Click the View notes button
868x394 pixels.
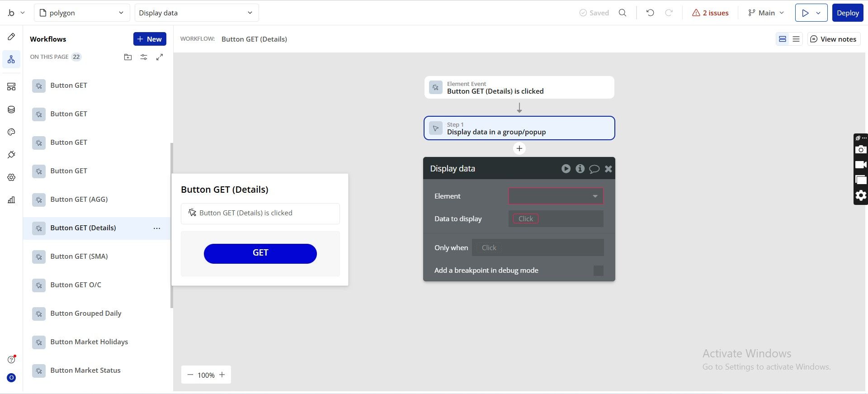[834, 39]
